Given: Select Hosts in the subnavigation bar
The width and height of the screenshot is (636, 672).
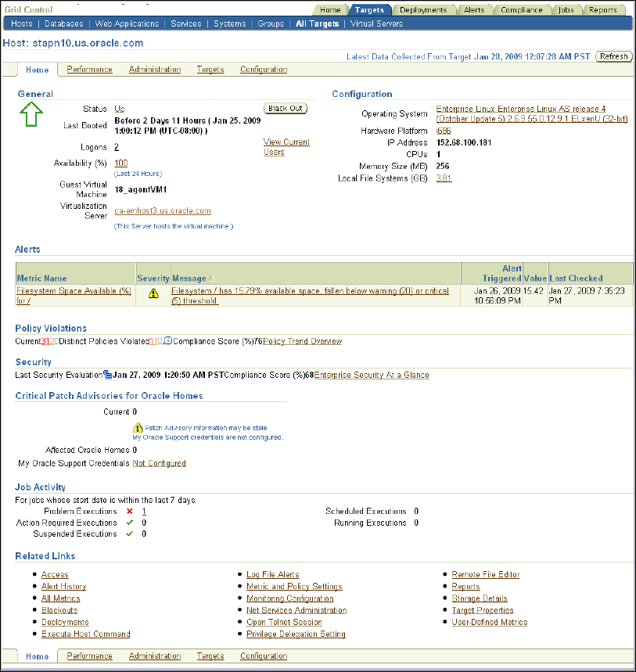Looking at the screenshot, I should coord(21,23).
